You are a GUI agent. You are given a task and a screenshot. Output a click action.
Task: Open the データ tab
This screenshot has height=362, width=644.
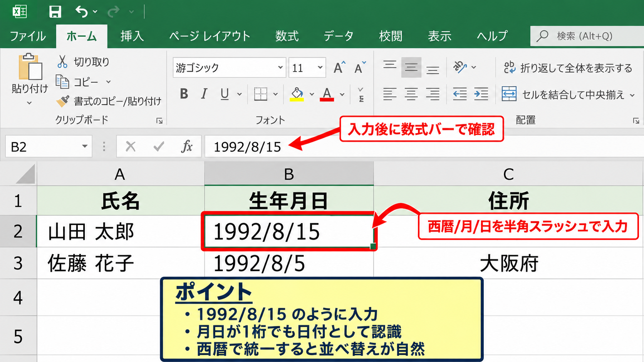tap(339, 36)
